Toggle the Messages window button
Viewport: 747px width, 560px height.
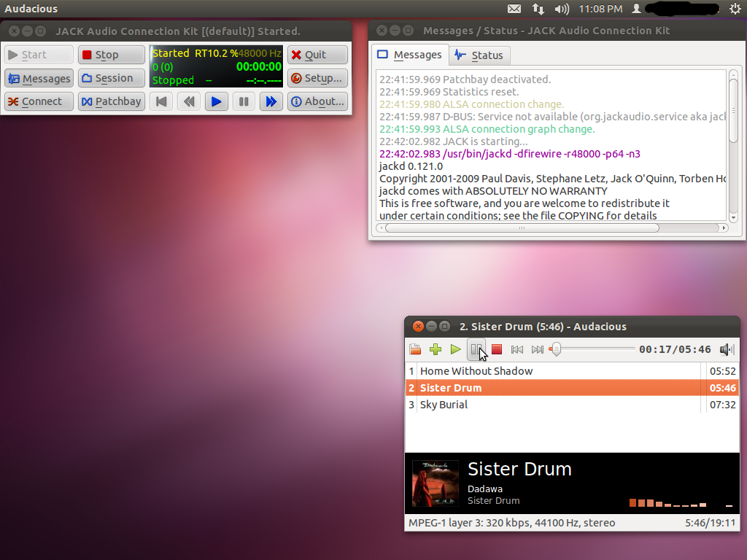point(39,78)
